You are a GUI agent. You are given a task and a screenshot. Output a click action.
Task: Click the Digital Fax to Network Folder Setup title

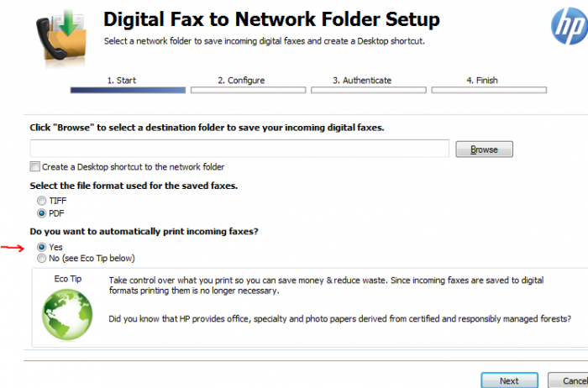[x=271, y=18]
